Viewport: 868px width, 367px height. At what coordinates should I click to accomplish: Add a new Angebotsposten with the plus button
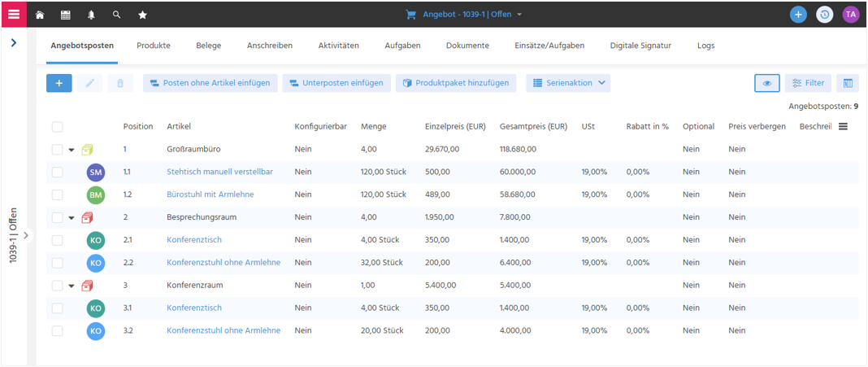pos(59,83)
